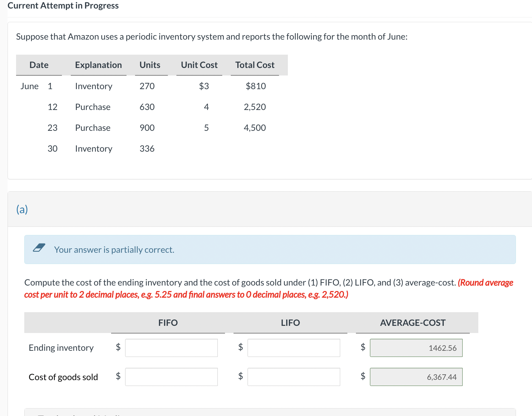Select the Average-Cost COGS field 6,367.44
532x416 pixels.
click(x=416, y=377)
